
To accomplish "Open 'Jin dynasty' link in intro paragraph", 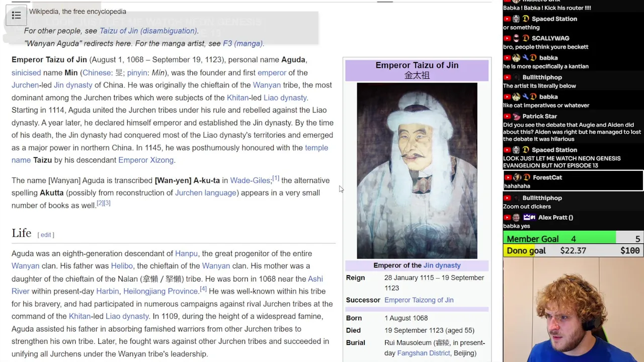I will coord(73,85).
